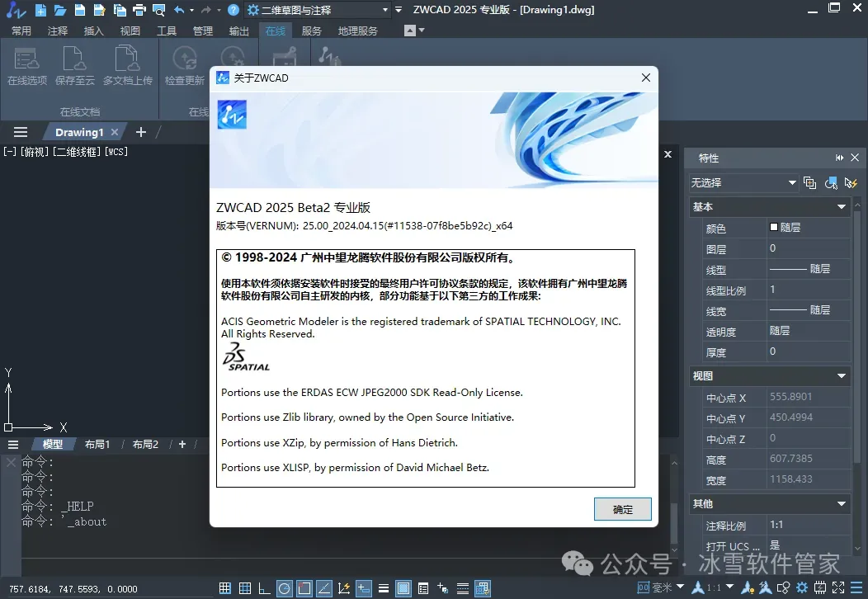Click the 在线选项 ribbon button
The image size is (868, 599).
coord(27,67)
